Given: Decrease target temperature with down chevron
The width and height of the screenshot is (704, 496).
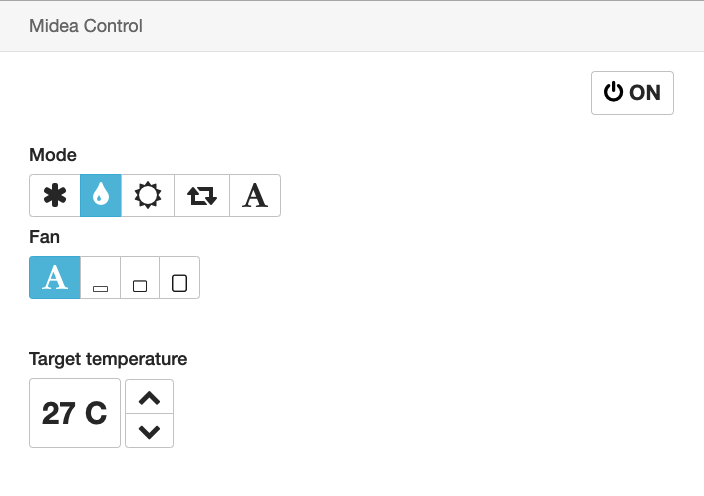Looking at the screenshot, I should (x=149, y=431).
